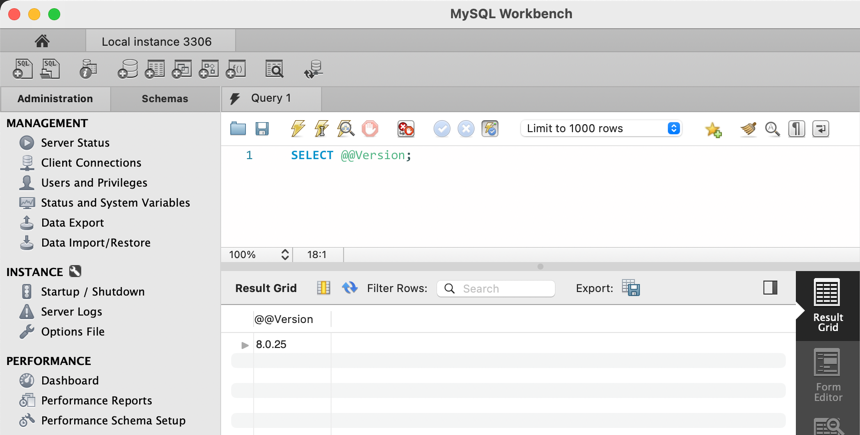Create a new schema in toolbar
The width and height of the screenshot is (860, 435).
point(128,69)
